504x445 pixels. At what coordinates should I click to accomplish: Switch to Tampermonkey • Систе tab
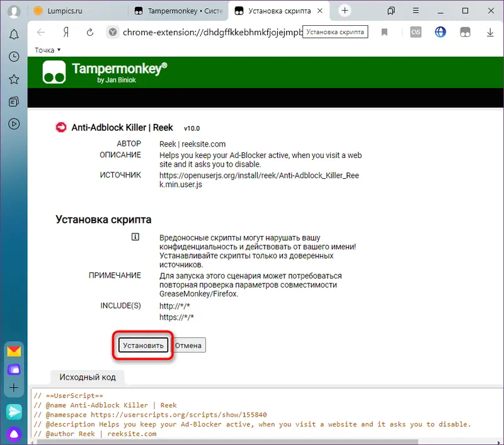pyautogui.click(x=178, y=11)
